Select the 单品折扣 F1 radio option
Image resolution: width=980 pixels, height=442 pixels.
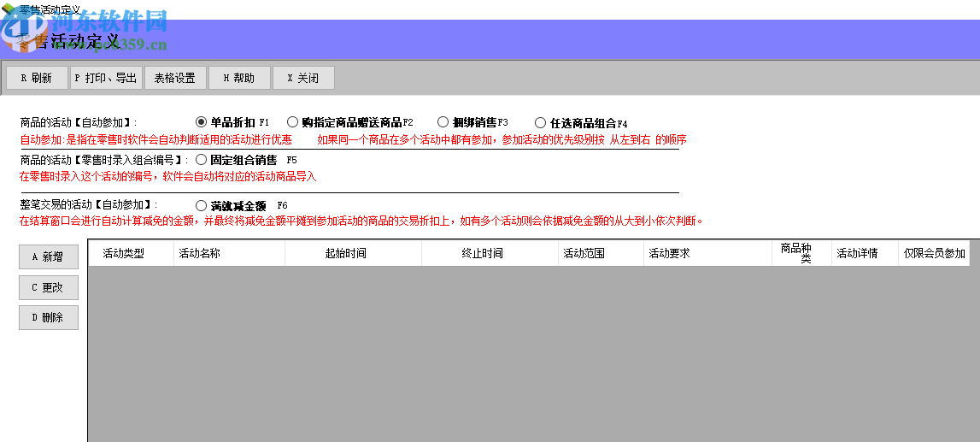point(202,122)
